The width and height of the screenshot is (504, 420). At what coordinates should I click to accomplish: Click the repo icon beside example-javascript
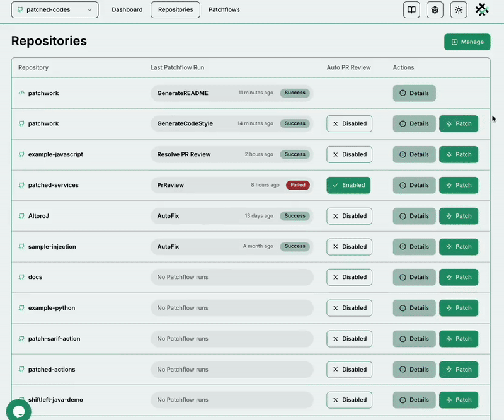(x=21, y=154)
